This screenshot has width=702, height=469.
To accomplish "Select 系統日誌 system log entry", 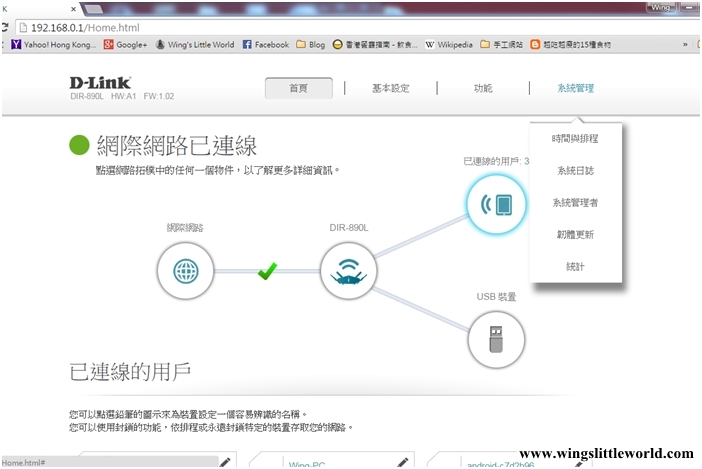I will (575, 171).
